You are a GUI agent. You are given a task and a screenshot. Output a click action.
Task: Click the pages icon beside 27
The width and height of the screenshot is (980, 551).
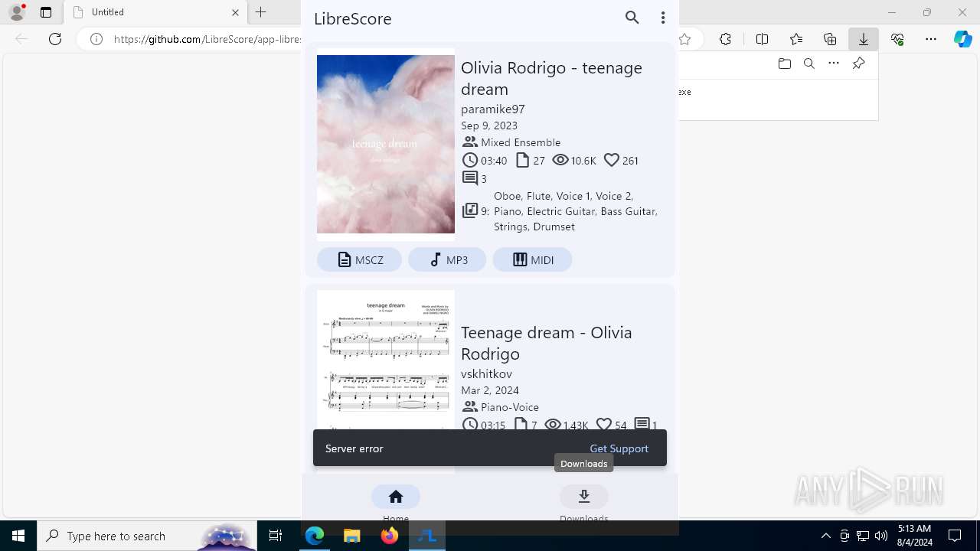pos(523,160)
